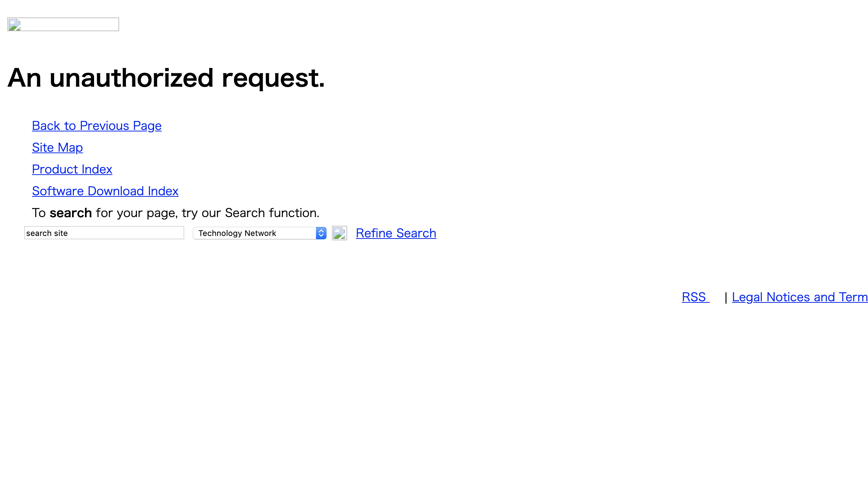Expand the Technology Network selector

coord(321,233)
